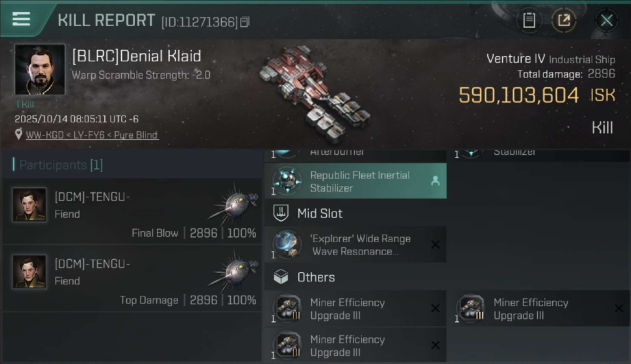Click the Top Damage Fiend ship icon
The height and width of the screenshot is (364, 631).
(x=234, y=269)
